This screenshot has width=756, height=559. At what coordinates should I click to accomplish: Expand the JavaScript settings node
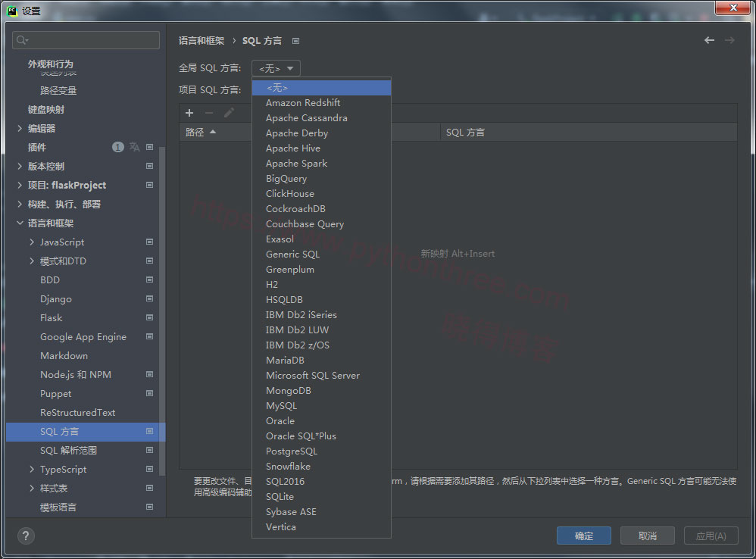click(32, 242)
